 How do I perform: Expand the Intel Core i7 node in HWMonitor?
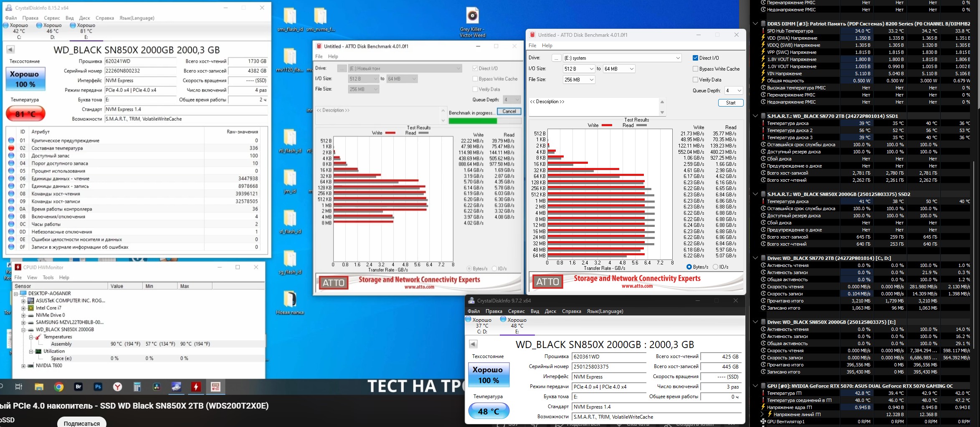[24, 308]
